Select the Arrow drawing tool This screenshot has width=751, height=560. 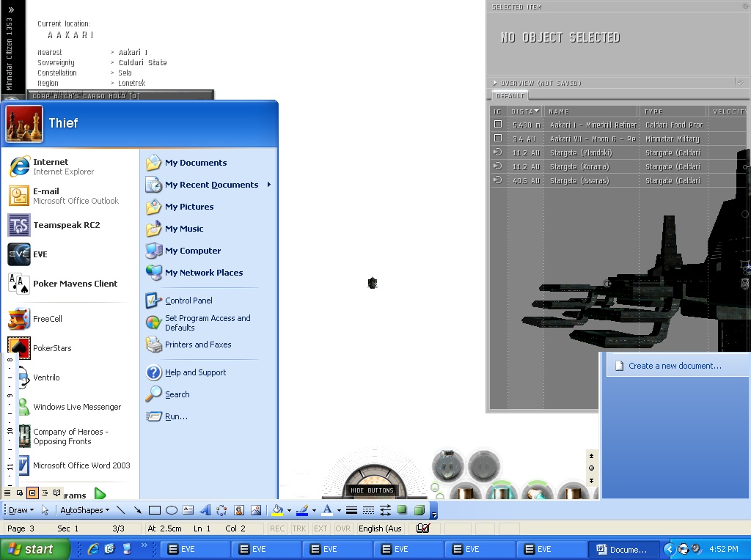(137, 510)
